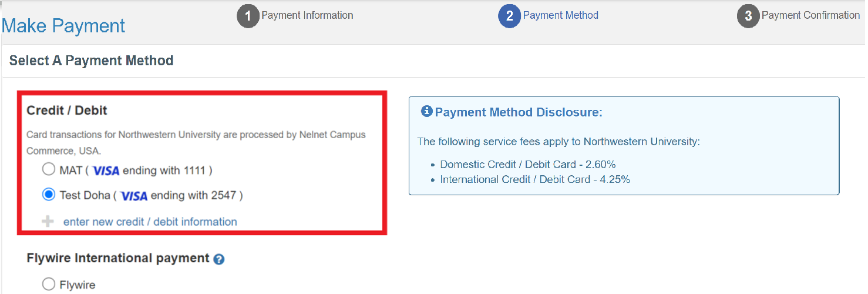The width and height of the screenshot is (868, 294).
Task: Go to the Payment Method step
Action: pos(561,15)
